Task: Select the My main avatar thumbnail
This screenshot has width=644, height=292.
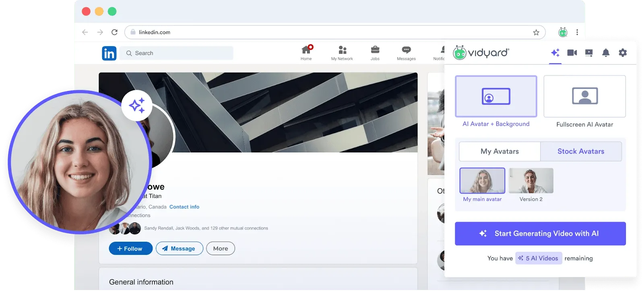Action: (x=482, y=181)
